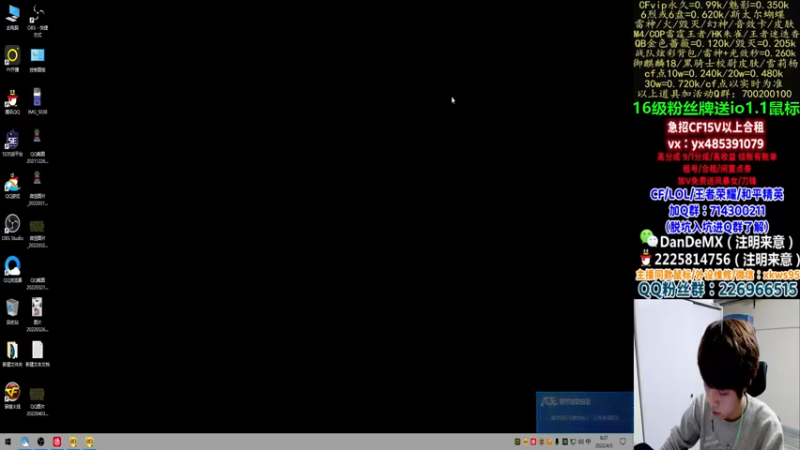
Task: Select the QQ截图 20211226 image file
Action: pyautogui.click(x=37, y=146)
